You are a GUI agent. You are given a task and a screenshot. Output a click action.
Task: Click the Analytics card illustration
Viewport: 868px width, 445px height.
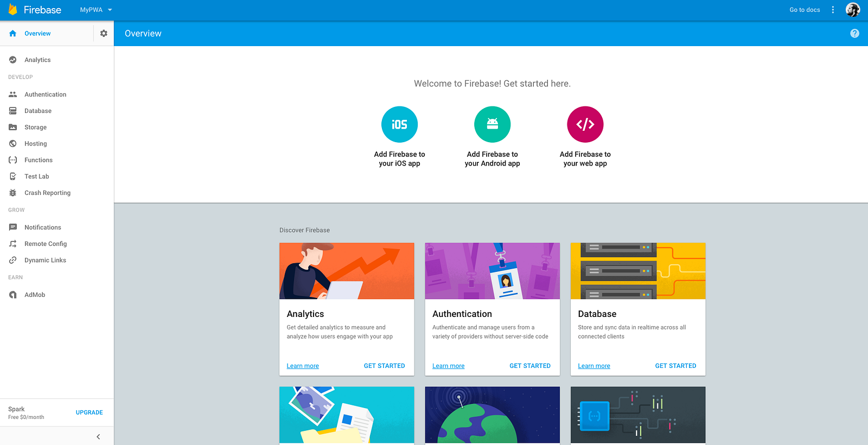coord(347,271)
